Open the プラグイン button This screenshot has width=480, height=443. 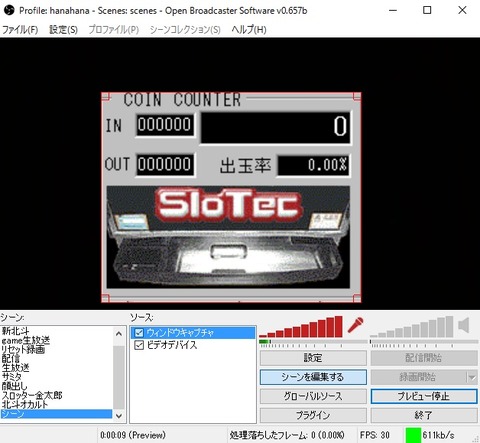313,415
